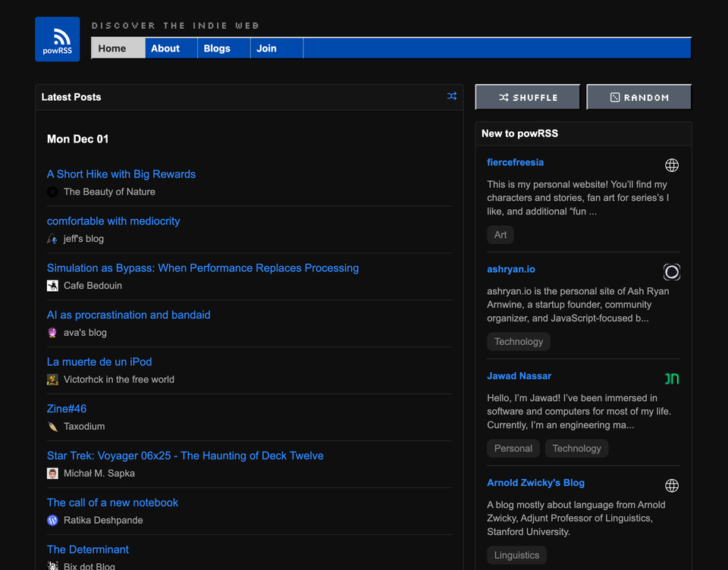Screen dimensions: 728x570
Task: Click Jawad Nassar's JN avatar icon
Action: [x=671, y=378]
